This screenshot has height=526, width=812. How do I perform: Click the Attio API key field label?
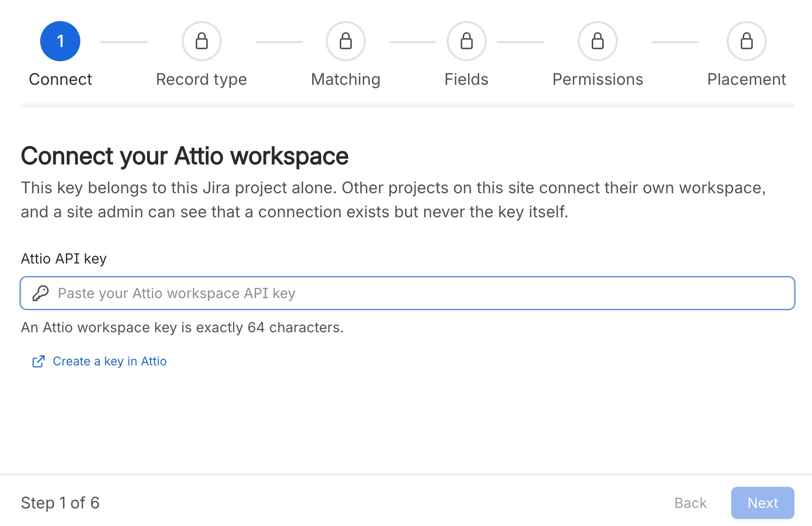(x=64, y=258)
